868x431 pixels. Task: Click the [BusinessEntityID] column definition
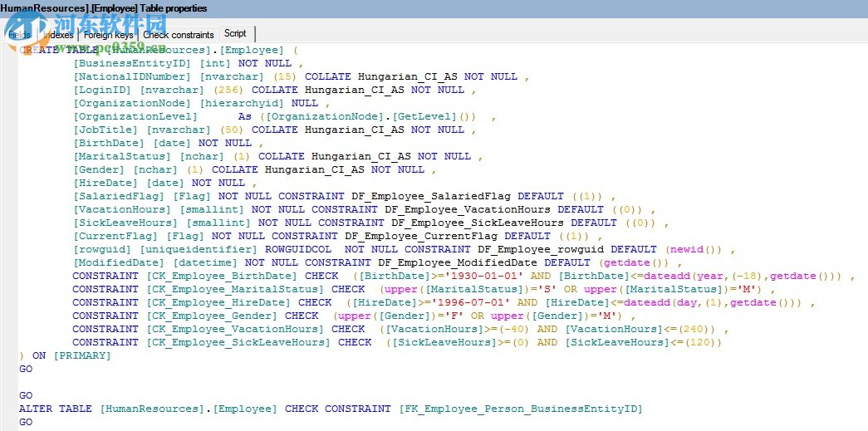pos(187,63)
